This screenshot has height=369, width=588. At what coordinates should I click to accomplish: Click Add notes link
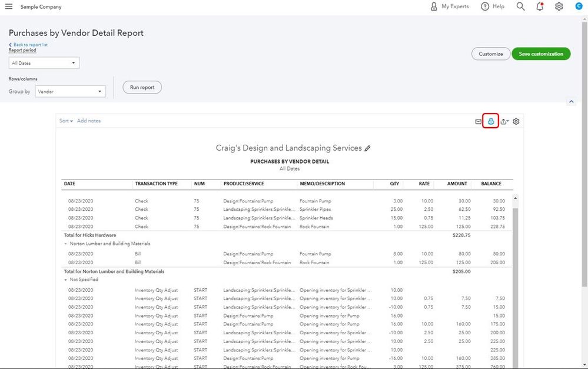[x=88, y=121]
